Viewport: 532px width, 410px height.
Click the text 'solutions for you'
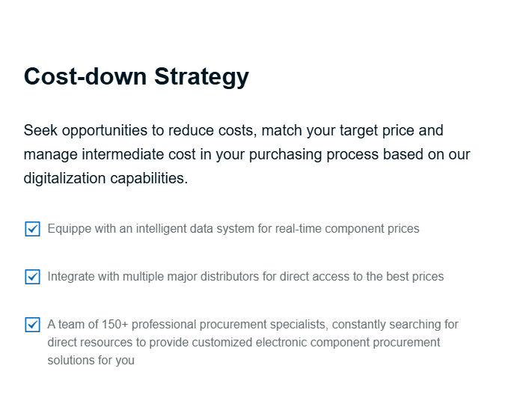tap(91, 360)
